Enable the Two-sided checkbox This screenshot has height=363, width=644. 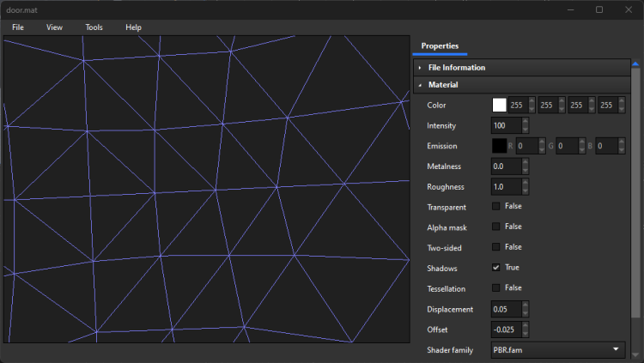click(496, 247)
